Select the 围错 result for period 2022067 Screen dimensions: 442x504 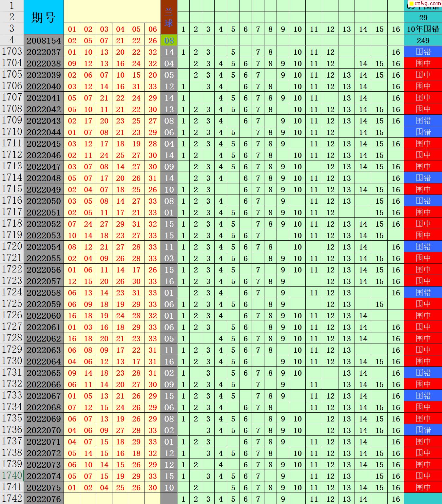coord(423,396)
